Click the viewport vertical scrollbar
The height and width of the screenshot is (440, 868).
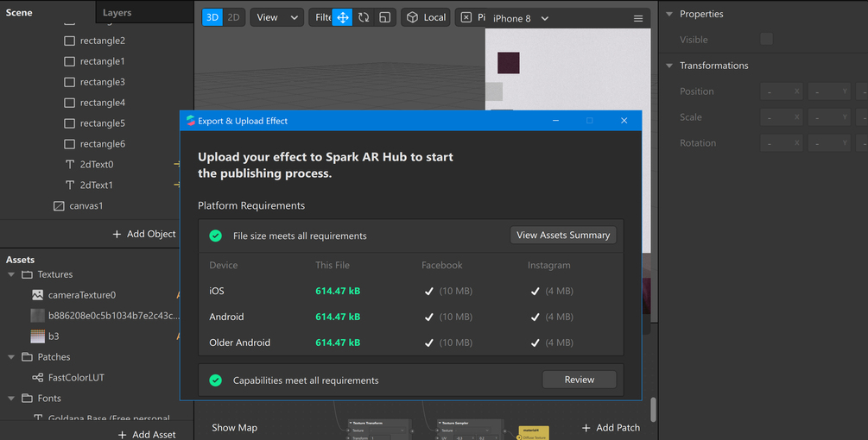click(x=653, y=410)
